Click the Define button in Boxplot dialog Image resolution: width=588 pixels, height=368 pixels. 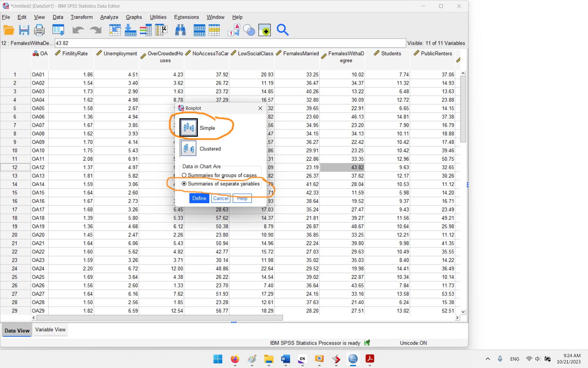(199, 198)
